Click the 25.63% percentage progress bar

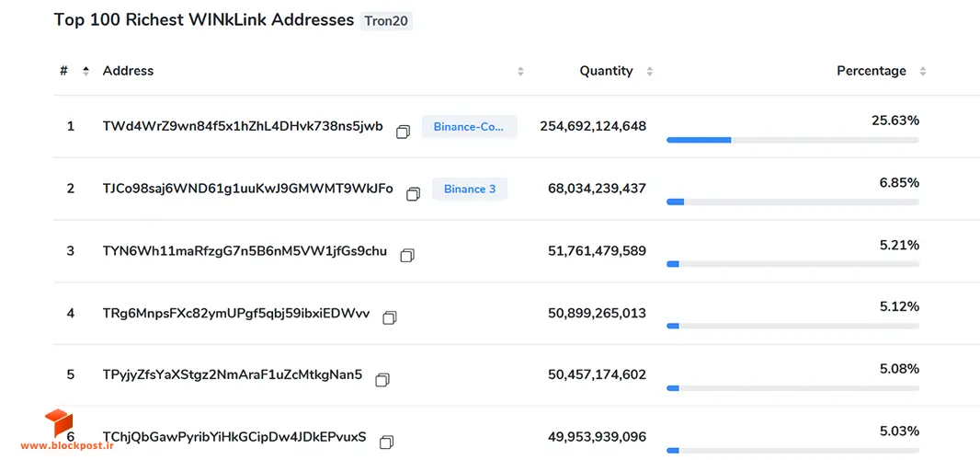coord(792,140)
